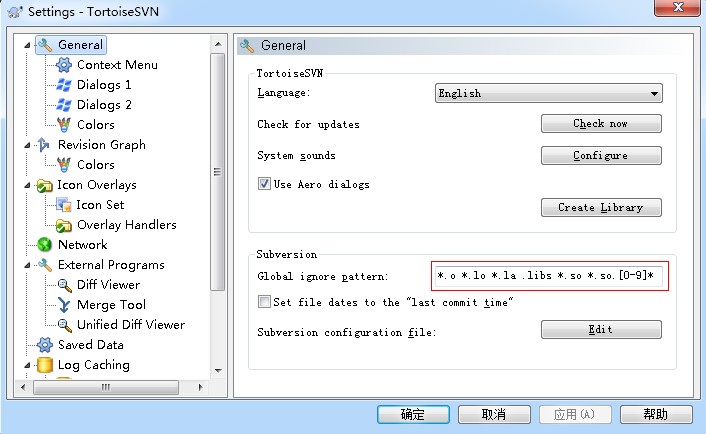
Task: Select Context Menu settings page
Action: [117, 65]
